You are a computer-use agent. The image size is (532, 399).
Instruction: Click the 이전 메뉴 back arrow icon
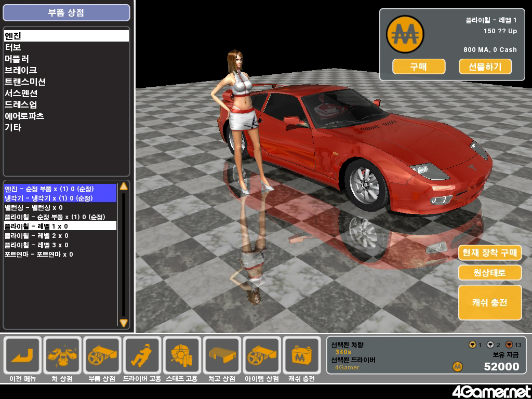(x=22, y=355)
